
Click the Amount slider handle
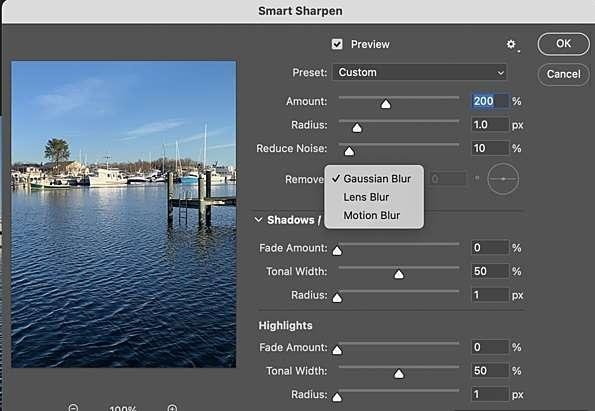386,104
